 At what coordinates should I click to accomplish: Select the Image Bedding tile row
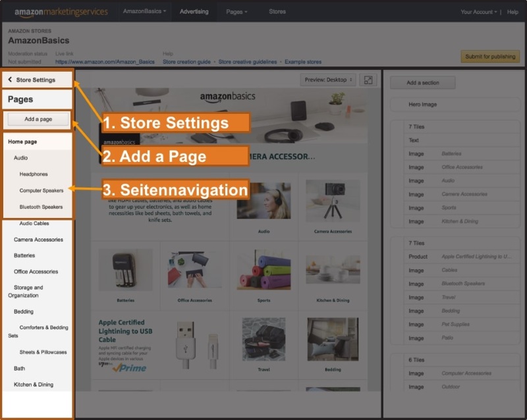tap(462, 311)
